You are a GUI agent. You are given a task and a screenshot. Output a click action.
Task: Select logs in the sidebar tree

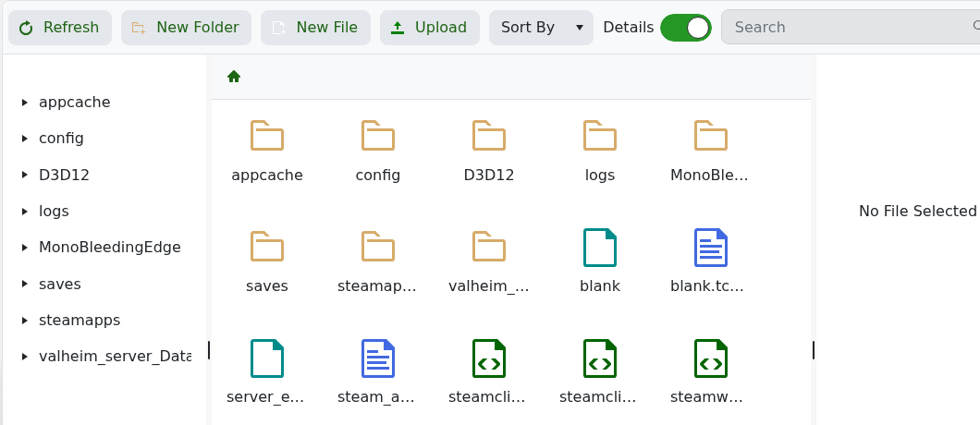tap(54, 212)
